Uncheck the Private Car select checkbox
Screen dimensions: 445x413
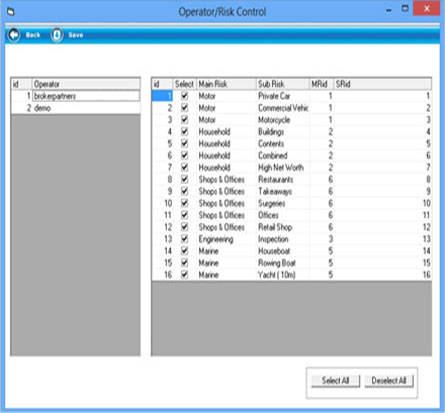point(184,96)
